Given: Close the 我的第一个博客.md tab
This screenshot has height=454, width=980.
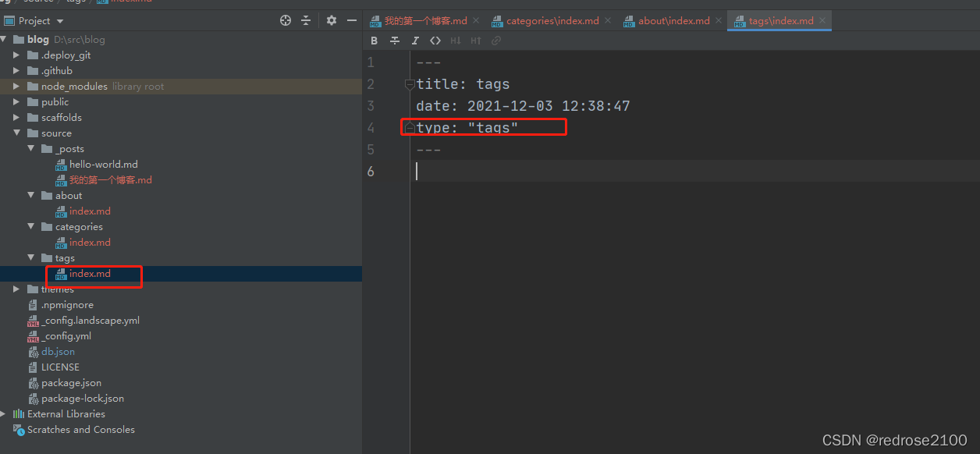Looking at the screenshot, I should (476, 21).
